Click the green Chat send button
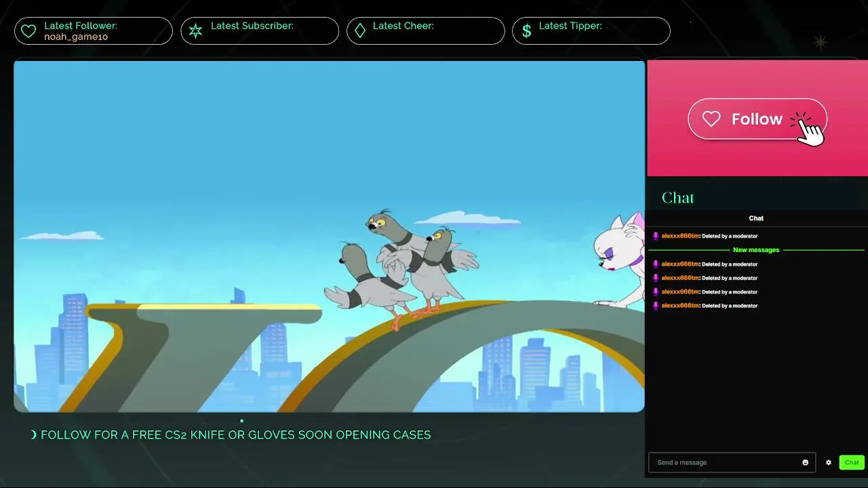The image size is (868, 488). click(852, 462)
